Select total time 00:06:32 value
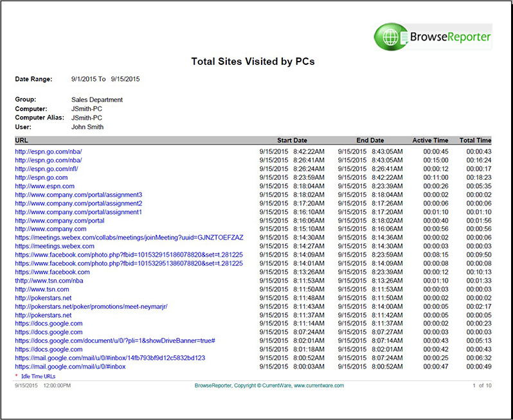This screenshot has width=513, height=420. 479,358
